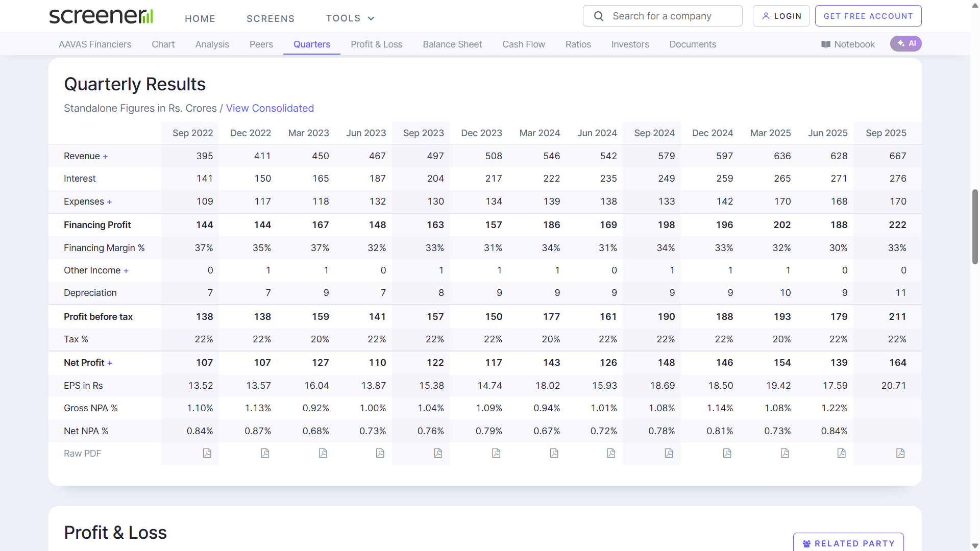
Task: Open the Raw PDF icon for Sep 2023
Action: 438,453
